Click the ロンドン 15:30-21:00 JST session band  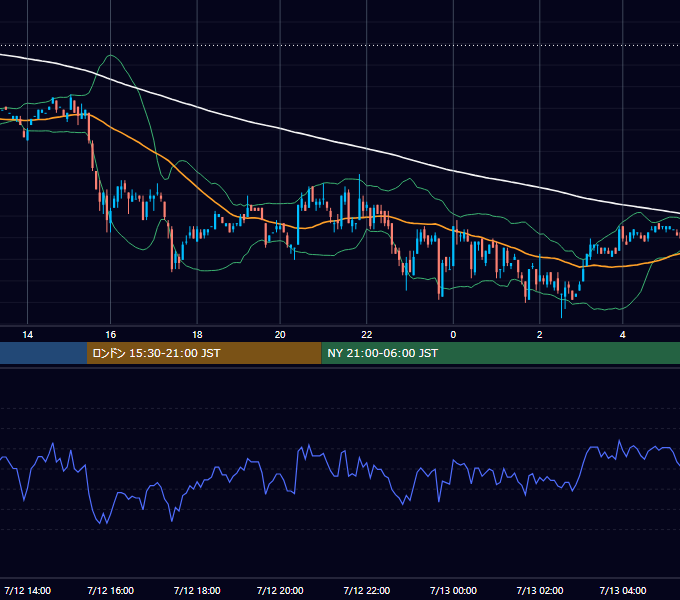click(204, 353)
